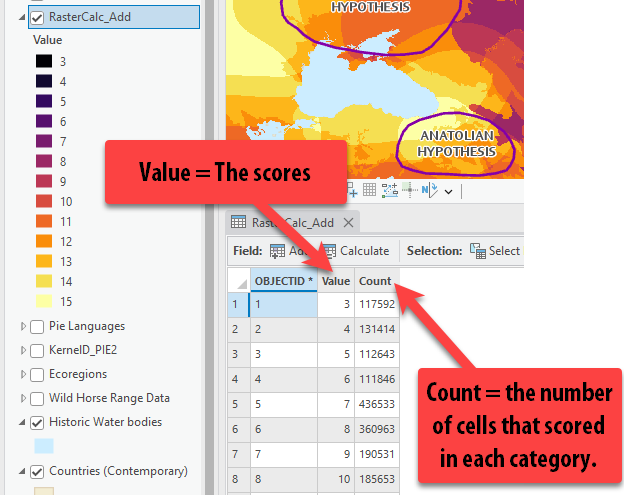Select the RasterCalc_Add table tab
This screenshot has width=624, height=495.
[292, 223]
